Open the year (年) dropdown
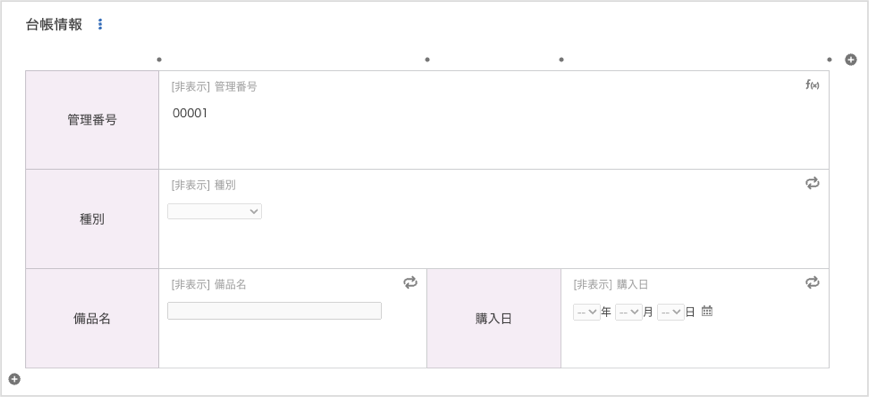The height and width of the screenshot is (397, 869). (586, 312)
